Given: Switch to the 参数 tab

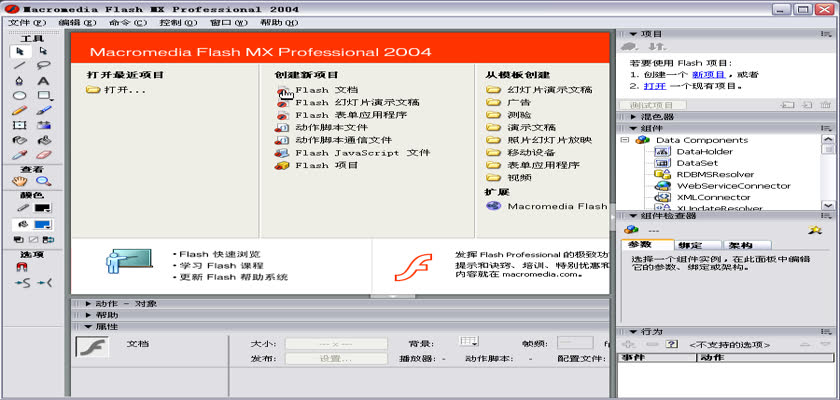Looking at the screenshot, I should point(648,245).
